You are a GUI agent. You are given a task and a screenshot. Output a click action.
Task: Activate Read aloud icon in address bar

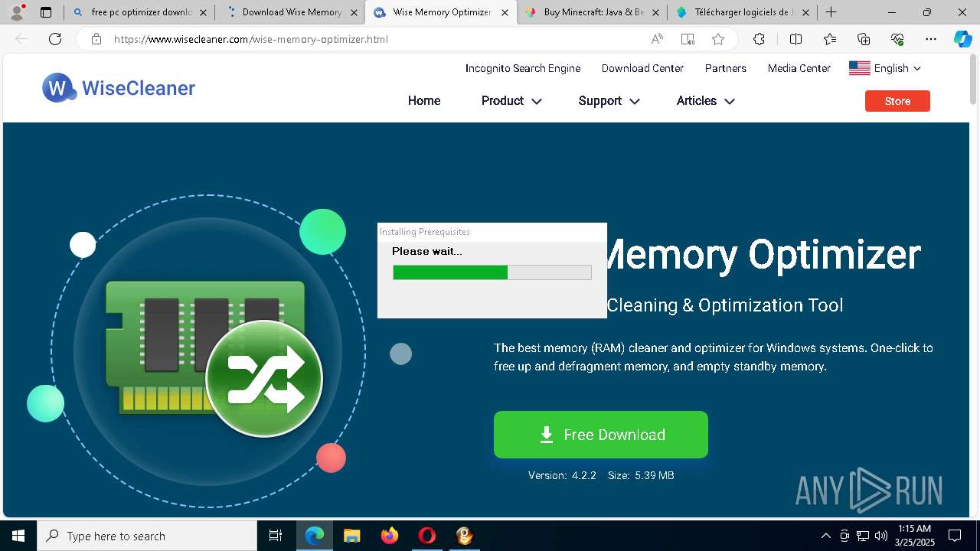pos(657,39)
